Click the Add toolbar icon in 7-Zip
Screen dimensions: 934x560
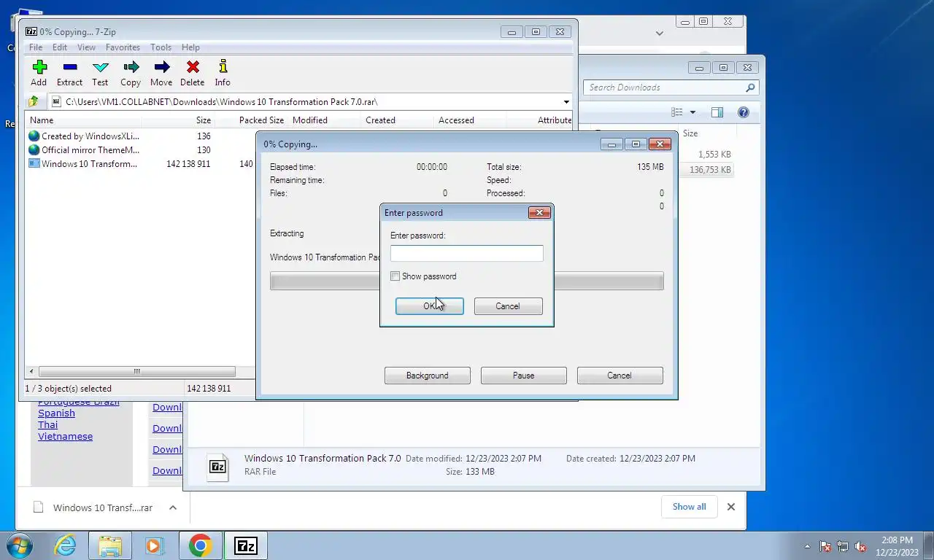39,67
